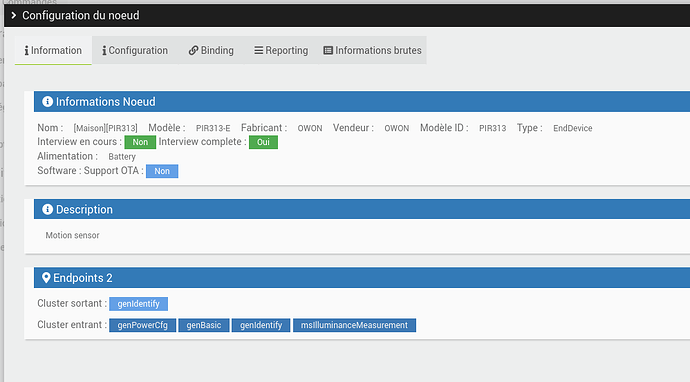Click the genBasic cluster badge

(x=204, y=325)
